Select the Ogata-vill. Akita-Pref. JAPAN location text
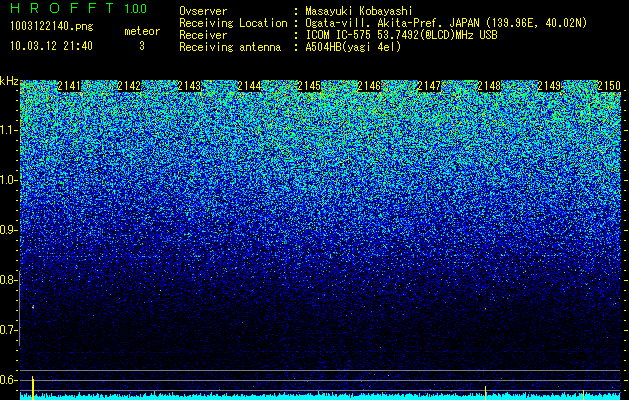Image resolution: width=629 pixels, height=400 pixels. coord(446,23)
